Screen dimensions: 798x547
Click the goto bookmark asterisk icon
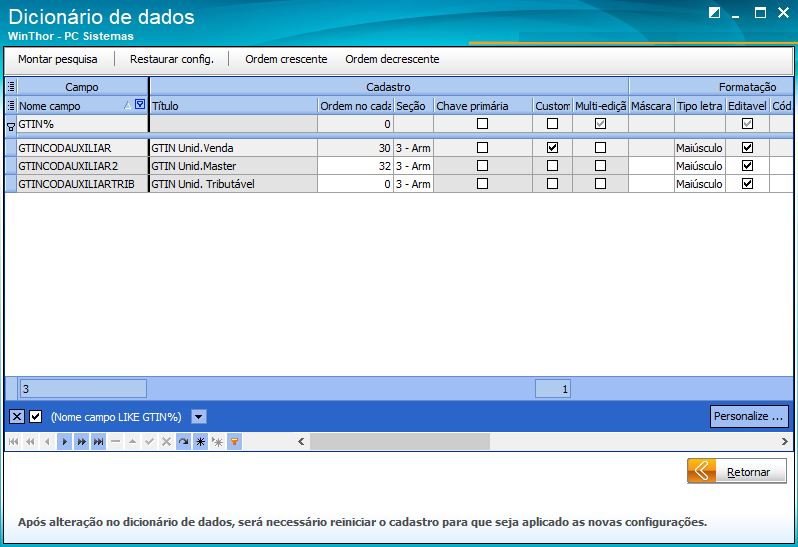[217, 442]
